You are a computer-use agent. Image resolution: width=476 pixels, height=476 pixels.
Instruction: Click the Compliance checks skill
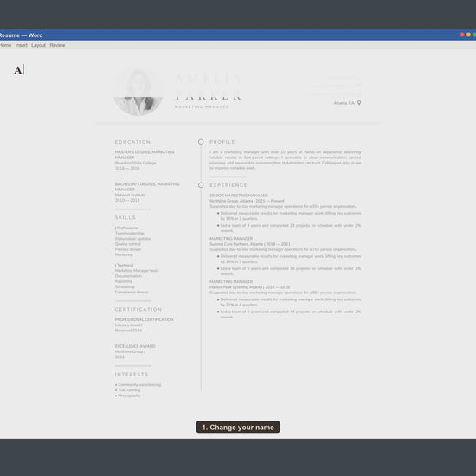[132, 292]
